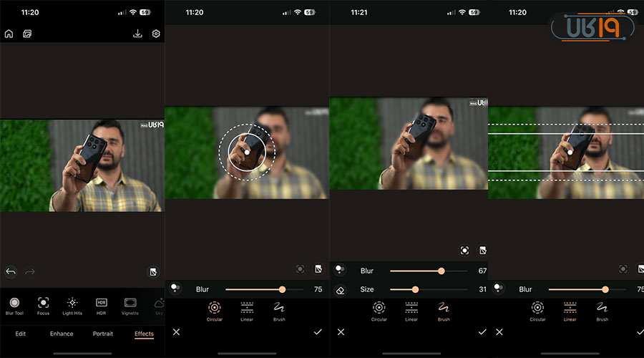Undo the last edit
644x358 pixels.
coord(11,271)
